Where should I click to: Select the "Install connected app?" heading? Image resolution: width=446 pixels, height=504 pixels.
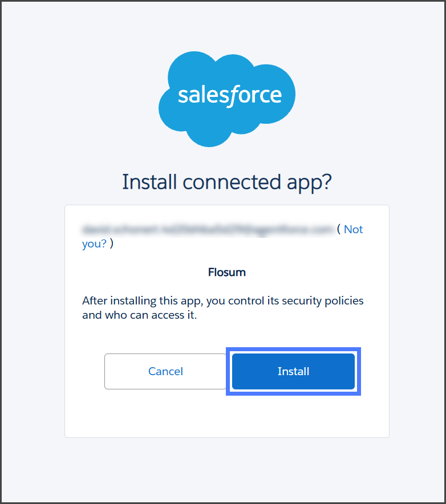click(x=227, y=182)
